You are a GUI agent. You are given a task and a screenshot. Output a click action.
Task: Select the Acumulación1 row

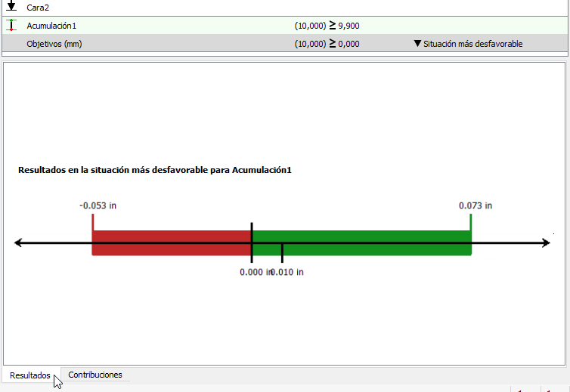coord(285,26)
